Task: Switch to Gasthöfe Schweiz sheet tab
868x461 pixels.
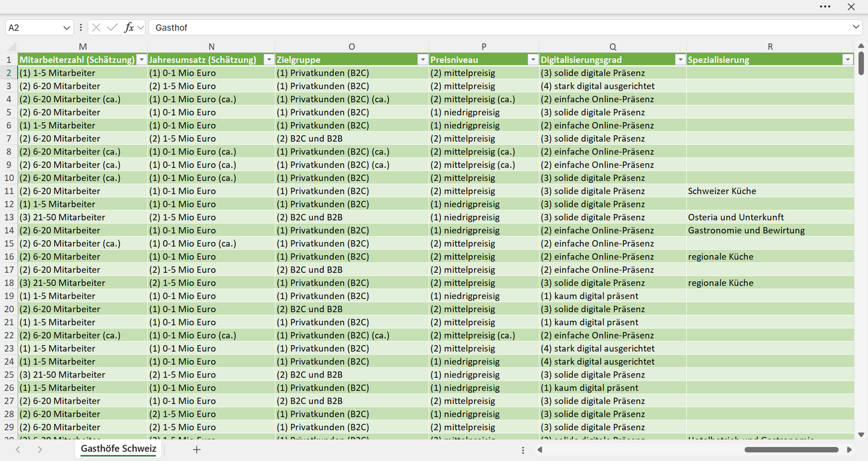Action: tap(118, 449)
